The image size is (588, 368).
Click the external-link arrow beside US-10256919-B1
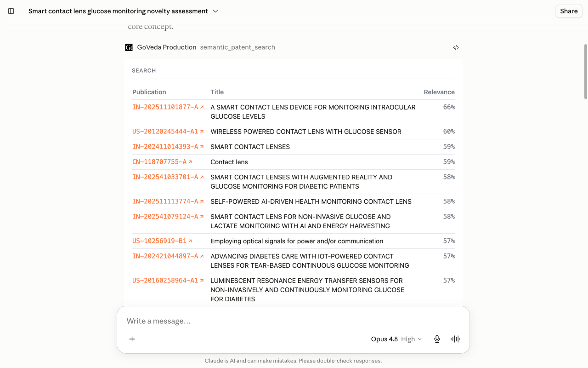(190, 241)
